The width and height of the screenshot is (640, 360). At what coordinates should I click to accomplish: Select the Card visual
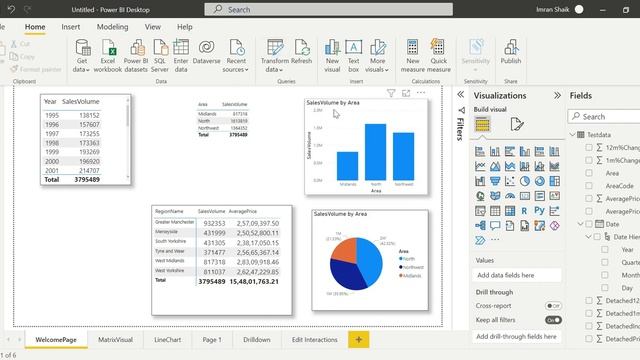coord(524,196)
